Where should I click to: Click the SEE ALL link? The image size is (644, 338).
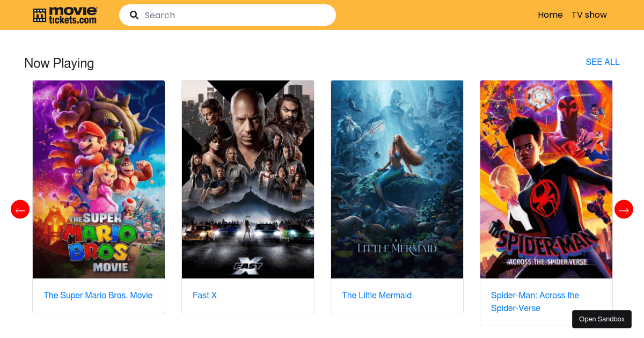click(x=603, y=62)
